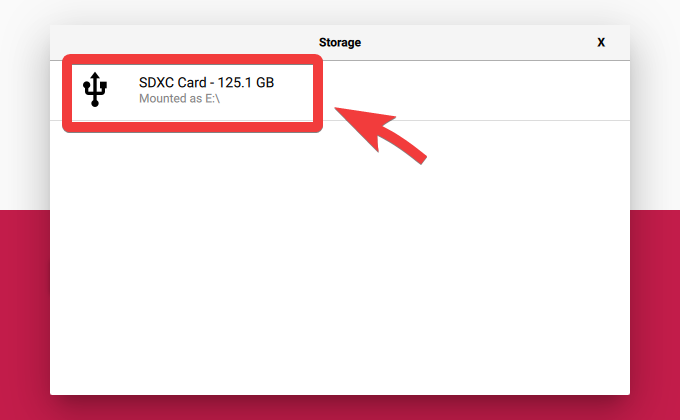The width and height of the screenshot is (680, 420).
Task: Click the blank row space right of SDXC Card
Action: (x=476, y=90)
